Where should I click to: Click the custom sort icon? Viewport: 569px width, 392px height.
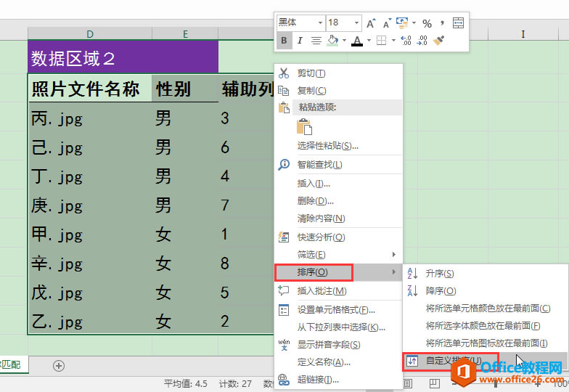pyautogui.click(x=412, y=361)
